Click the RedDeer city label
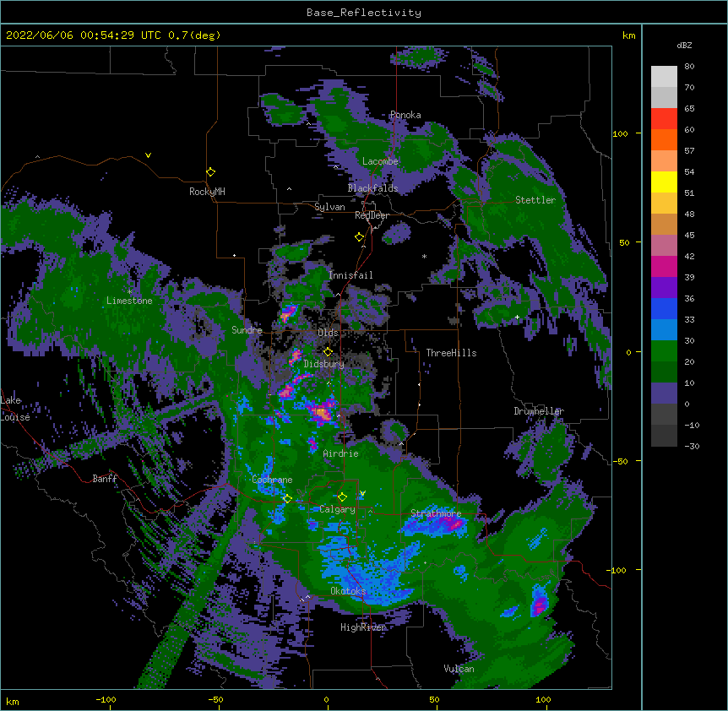This screenshot has height=711, width=728. pos(372,214)
